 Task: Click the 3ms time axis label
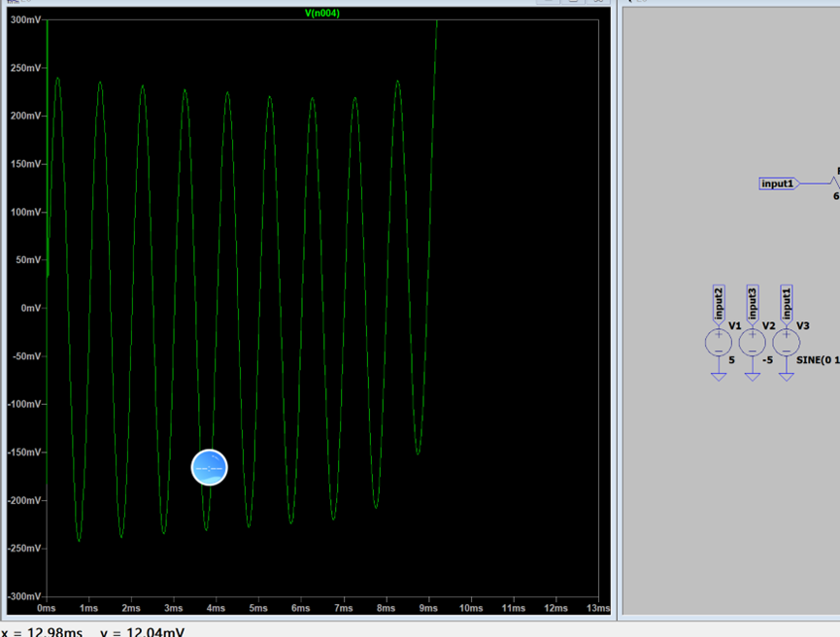pyautogui.click(x=173, y=608)
